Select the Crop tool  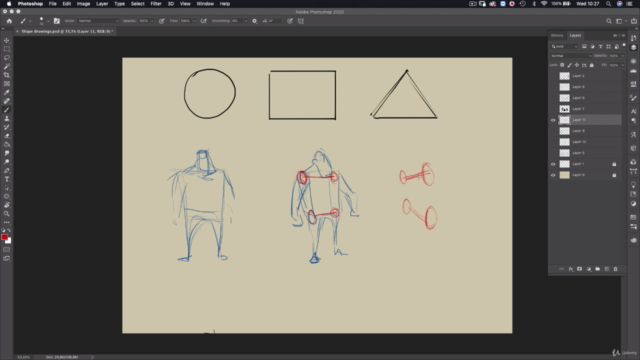point(7,75)
